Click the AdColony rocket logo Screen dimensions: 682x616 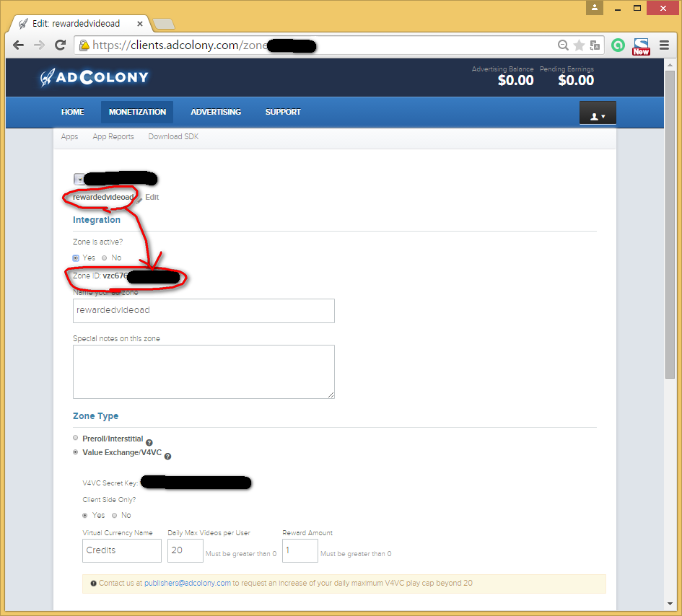[95, 78]
